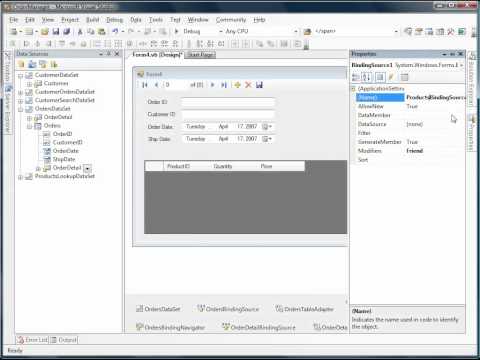
Task: Paste using the toolbar Paste icon
Action: click(102, 31)
